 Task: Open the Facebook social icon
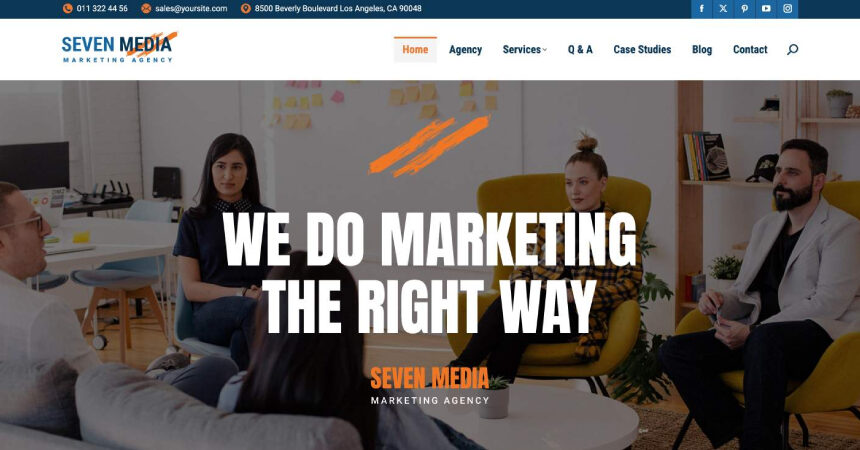[x=701, y=9]
